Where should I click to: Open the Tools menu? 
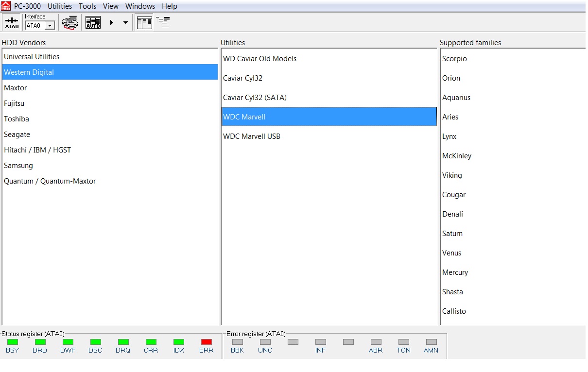(87, 6)
